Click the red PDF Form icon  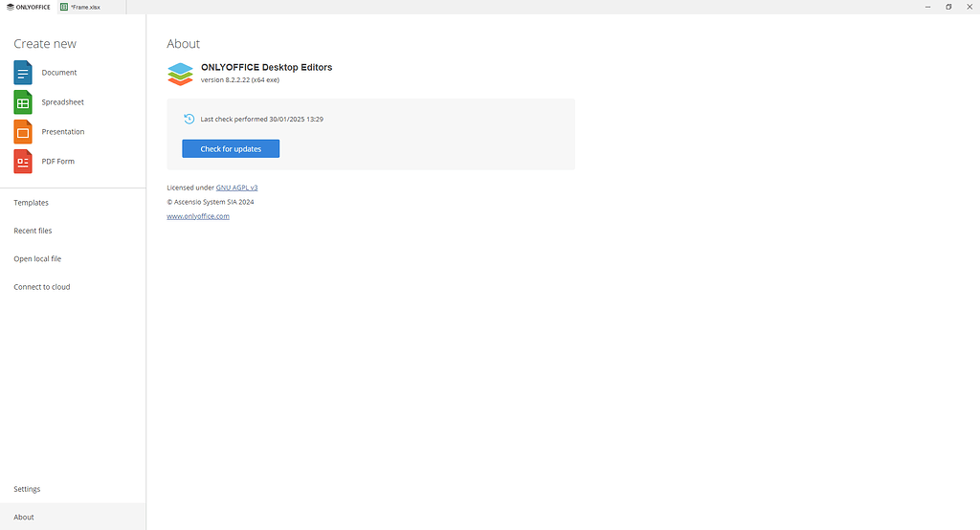pos(23,162)
